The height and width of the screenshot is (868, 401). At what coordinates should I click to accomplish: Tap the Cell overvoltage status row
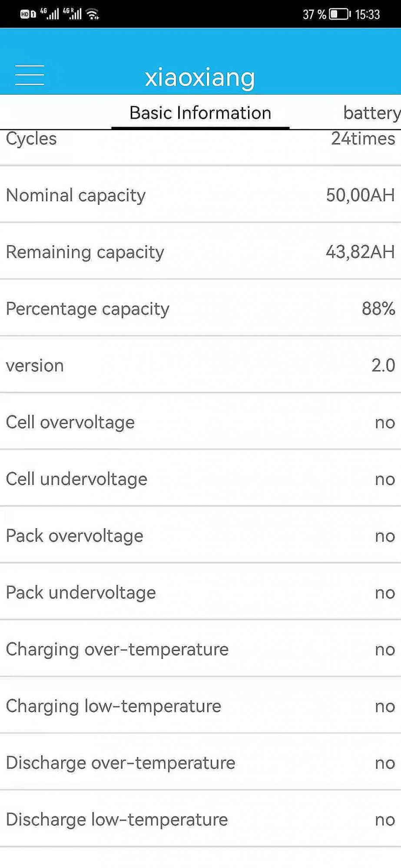tap(200, 422)
